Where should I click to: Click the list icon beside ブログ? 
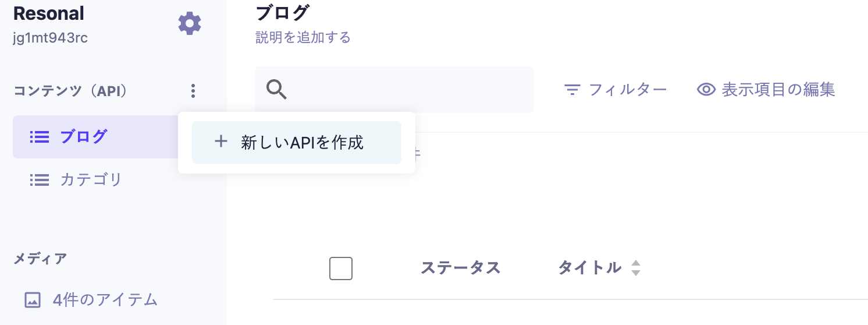click(40, 137)
